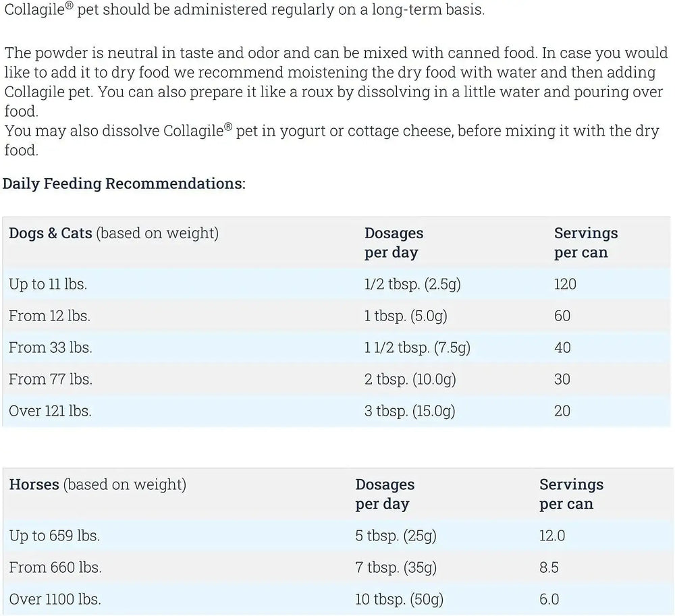Click the "Over 1100 lbs." row label
The height and width of the screenshot is (616, 675).
[55, 599]
